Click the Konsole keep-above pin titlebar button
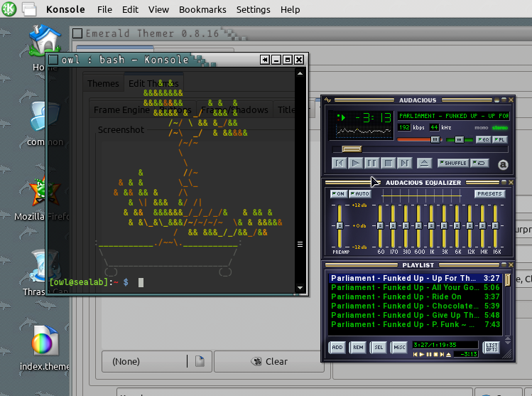Viewport: 532px width, 396px height. [x=265, y=60]
